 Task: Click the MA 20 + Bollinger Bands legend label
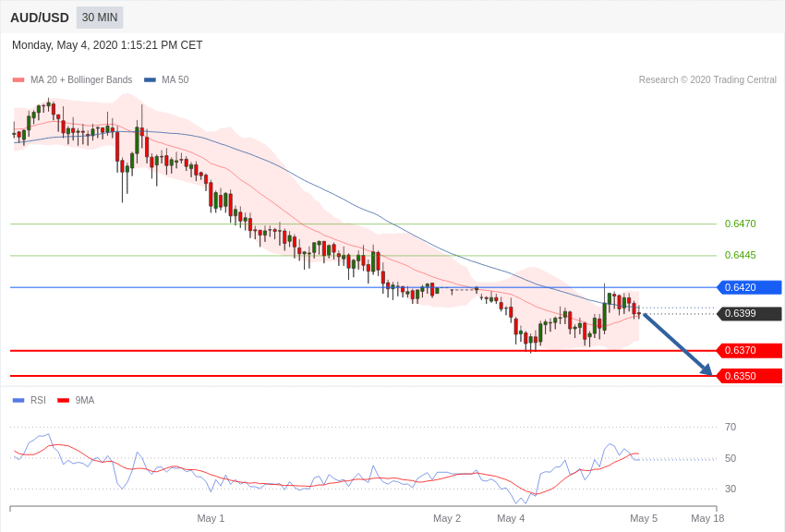81,79
